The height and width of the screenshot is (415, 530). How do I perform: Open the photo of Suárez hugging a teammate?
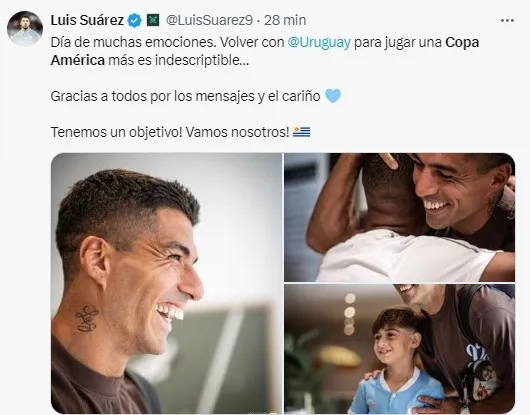(400, 217)
